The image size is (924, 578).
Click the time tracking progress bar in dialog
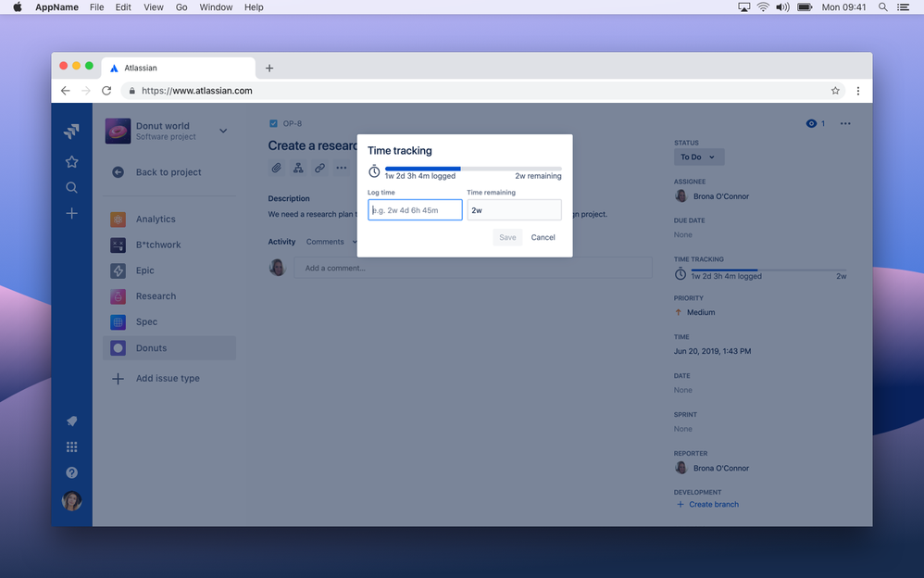(473, 169)
